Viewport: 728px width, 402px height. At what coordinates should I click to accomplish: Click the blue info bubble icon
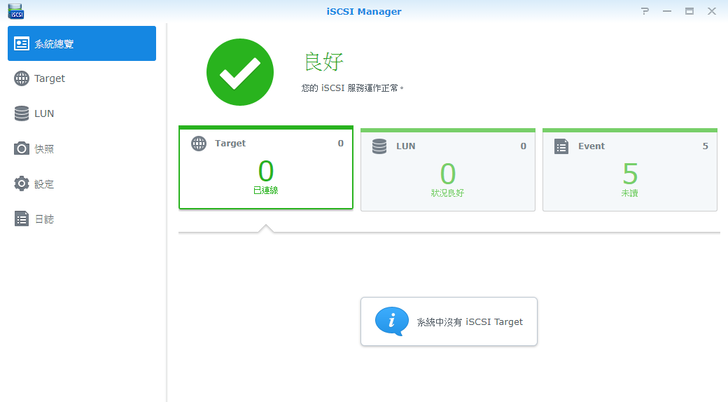click(x=392, y=321)
